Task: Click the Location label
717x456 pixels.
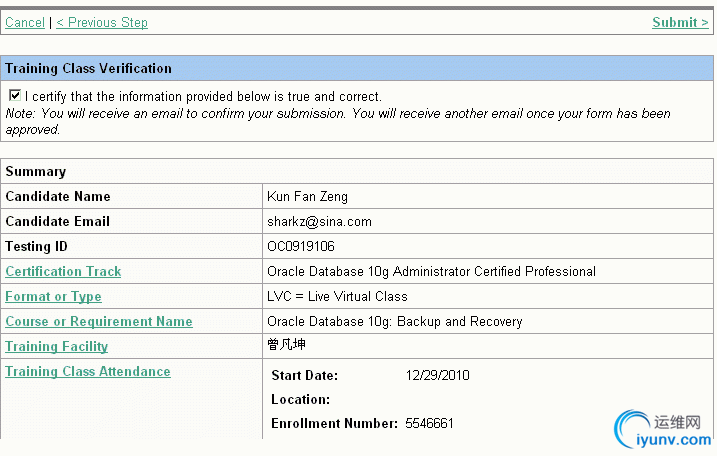Action: pyautogui.click(x=300, y=399)
